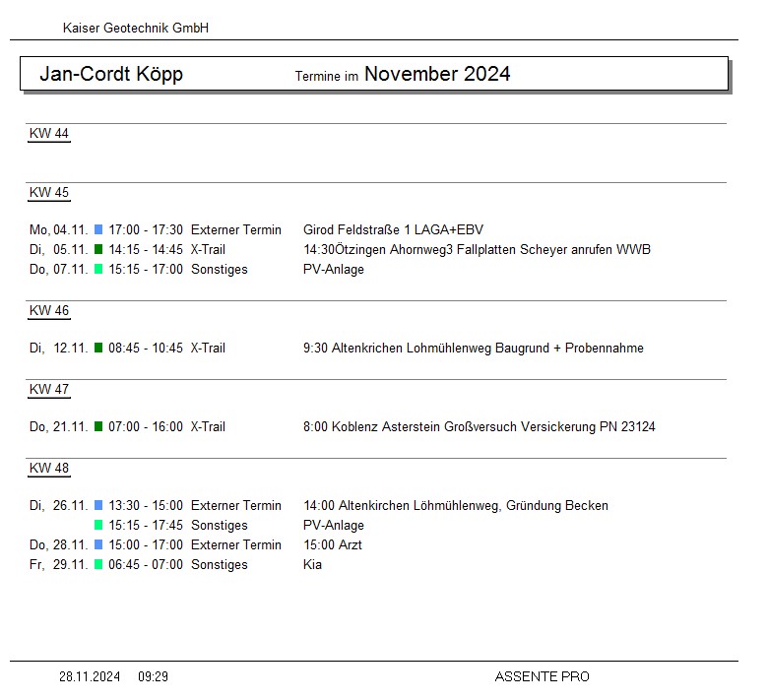The width and height of the screenshot is (768, 700).
Task: Select the Kia appointment description
Action: 312,565
